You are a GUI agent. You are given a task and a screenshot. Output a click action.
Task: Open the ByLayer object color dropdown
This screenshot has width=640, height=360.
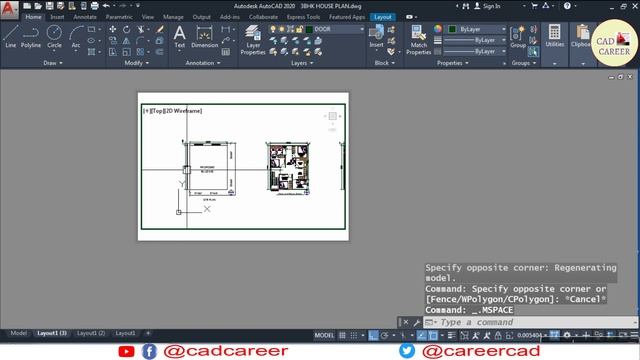[504, 29]
